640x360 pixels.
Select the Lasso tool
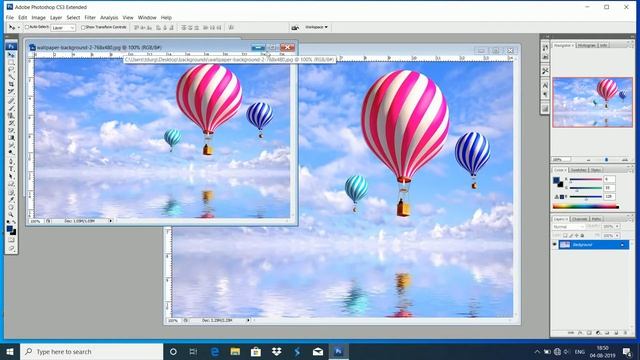(11, 69)
